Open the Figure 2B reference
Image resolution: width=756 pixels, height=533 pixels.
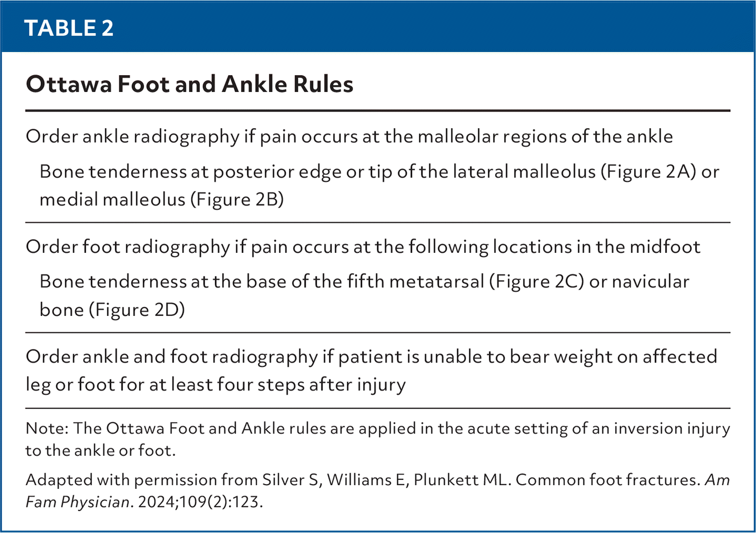pos(237,199)
